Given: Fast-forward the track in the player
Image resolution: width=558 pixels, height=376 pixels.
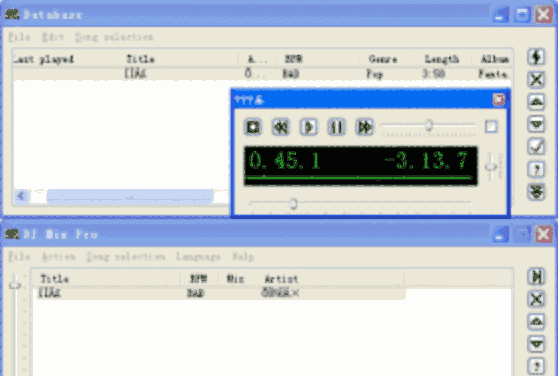Looking at the screenshot, I should coord(364,127).
